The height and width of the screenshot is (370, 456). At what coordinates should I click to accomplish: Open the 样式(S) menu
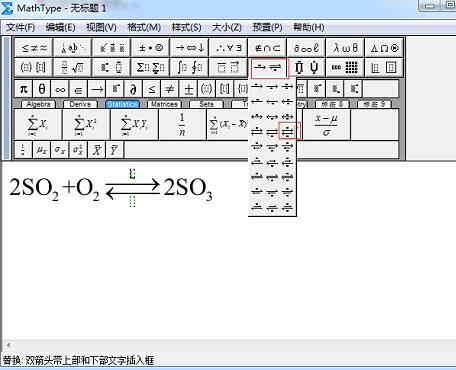(186, 27)
